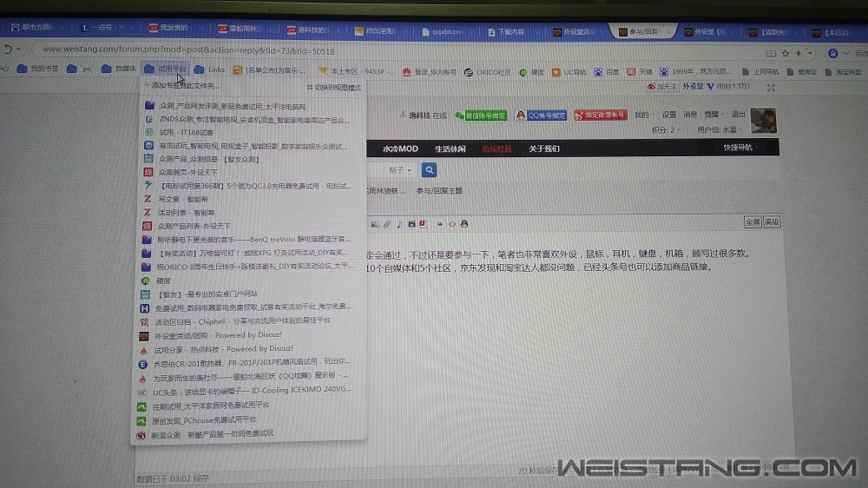Open the 生活休闲 navigation menu item
The image size is (868, 488).
450,148
